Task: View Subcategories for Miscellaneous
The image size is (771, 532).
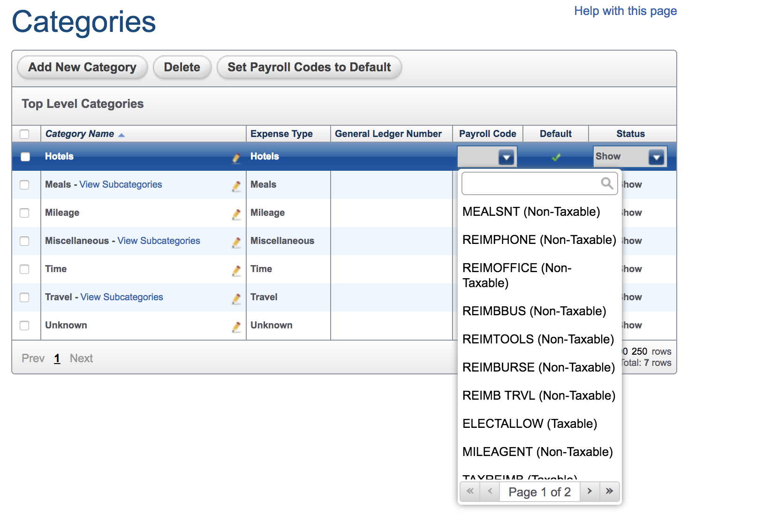Action: point(159,241)
